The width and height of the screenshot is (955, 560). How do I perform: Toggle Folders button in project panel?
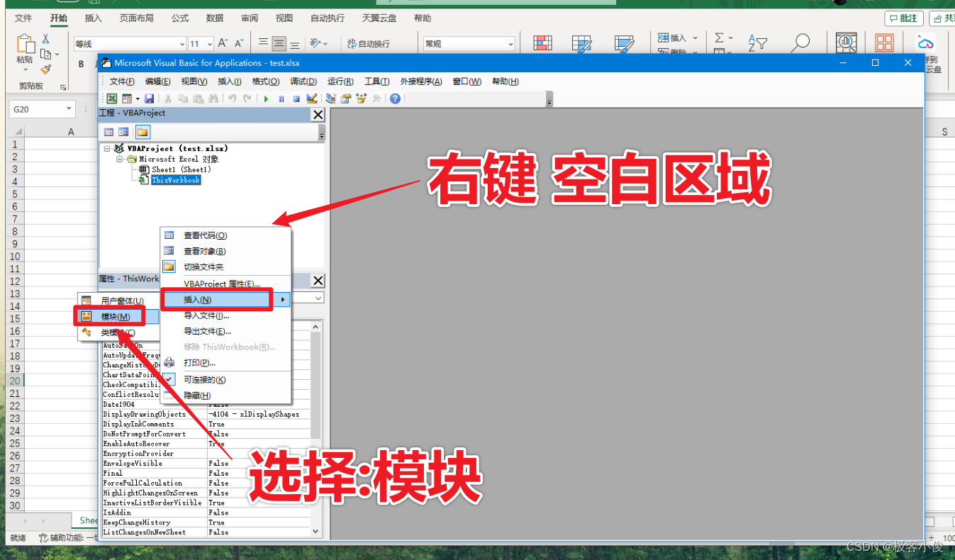pos(143,132)
